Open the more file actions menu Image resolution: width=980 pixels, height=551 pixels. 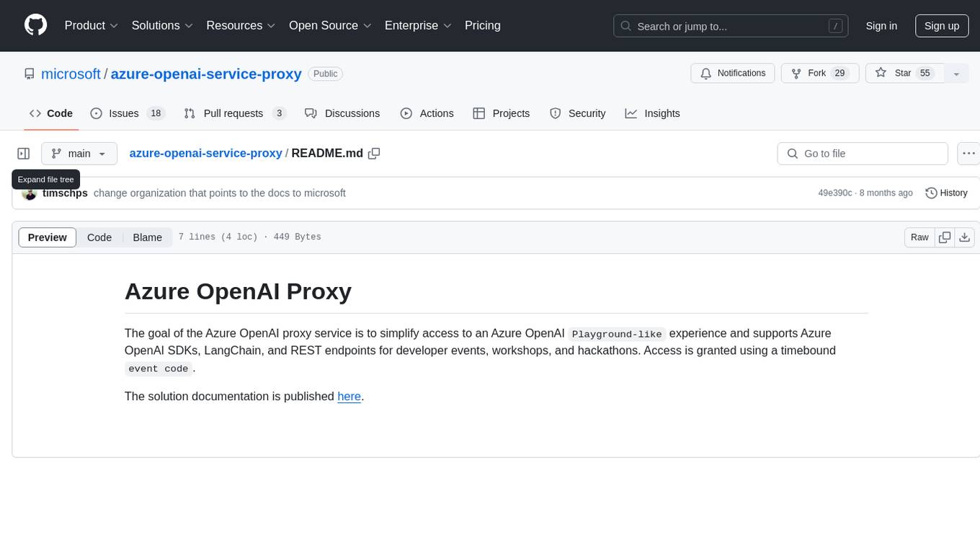click(968, 154)
